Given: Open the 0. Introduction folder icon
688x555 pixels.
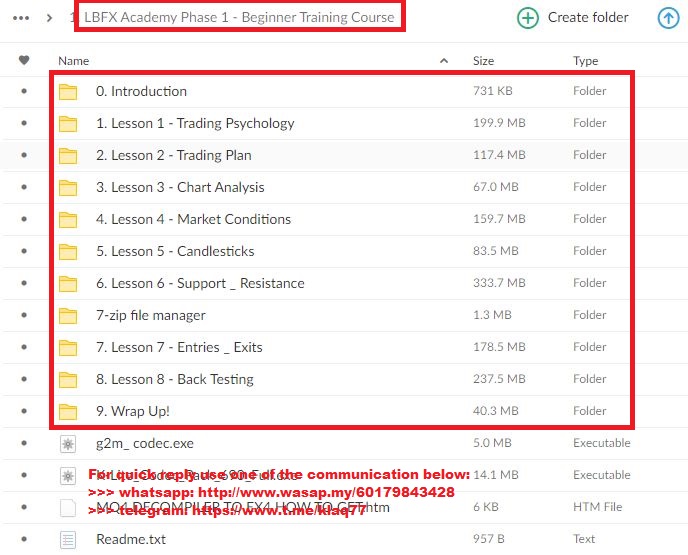Looking at the screenshot, I should [x=68, y=92].
